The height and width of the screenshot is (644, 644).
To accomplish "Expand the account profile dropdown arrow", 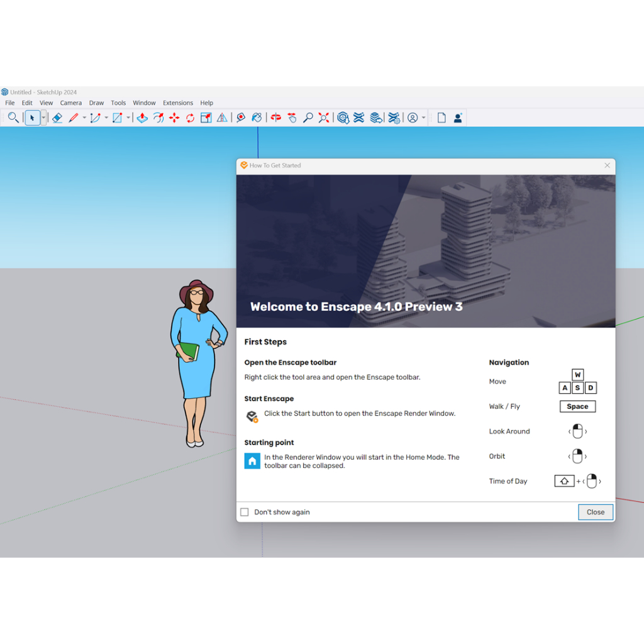I will [424, 118].
